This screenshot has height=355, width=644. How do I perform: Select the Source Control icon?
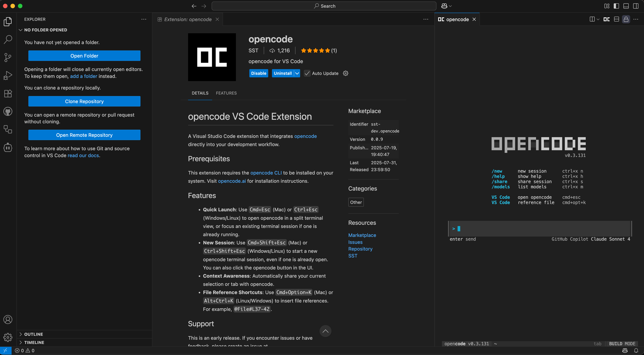click(8, 58)
